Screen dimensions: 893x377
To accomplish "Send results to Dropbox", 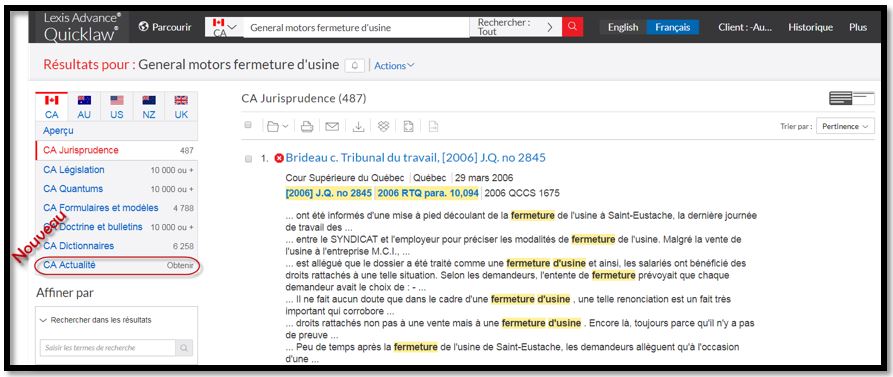I will coord(383,126).
